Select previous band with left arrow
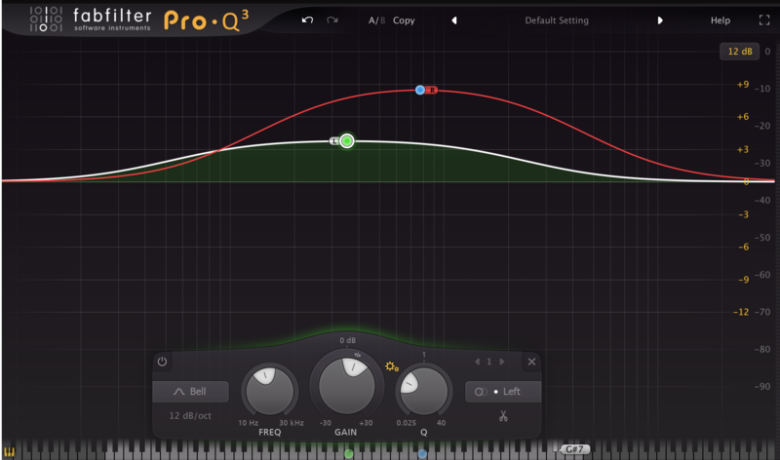Image resolution: width=780 pixels, height=460 pixels. coord(478,362)
